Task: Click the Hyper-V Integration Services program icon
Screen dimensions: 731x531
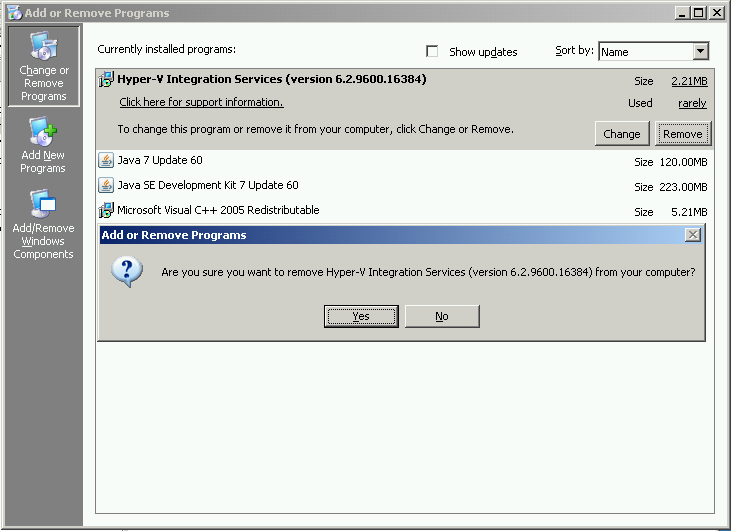Action: 106,80
